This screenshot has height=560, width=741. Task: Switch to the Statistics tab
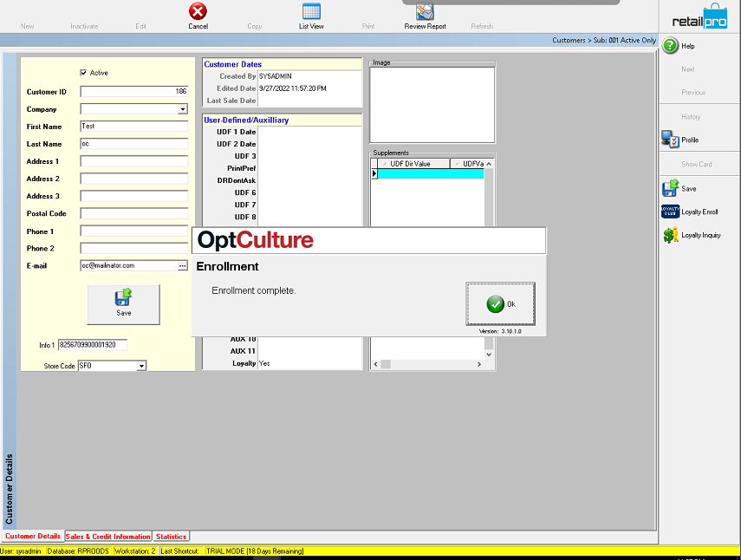(171, 537)
